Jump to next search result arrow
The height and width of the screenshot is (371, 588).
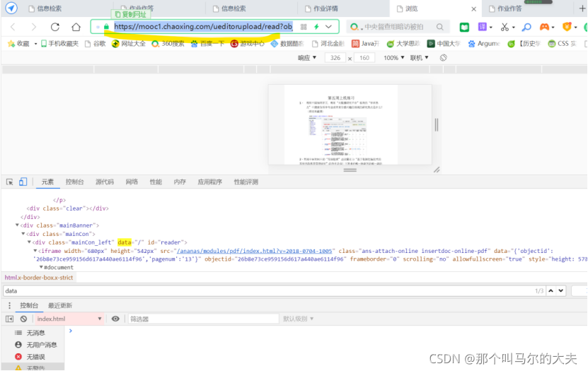[560, 291]
